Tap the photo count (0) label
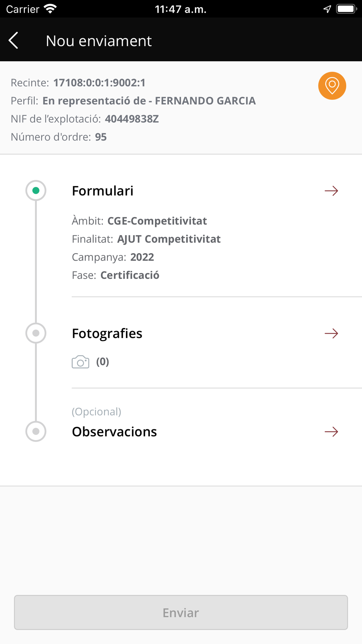 coord(102,361)
